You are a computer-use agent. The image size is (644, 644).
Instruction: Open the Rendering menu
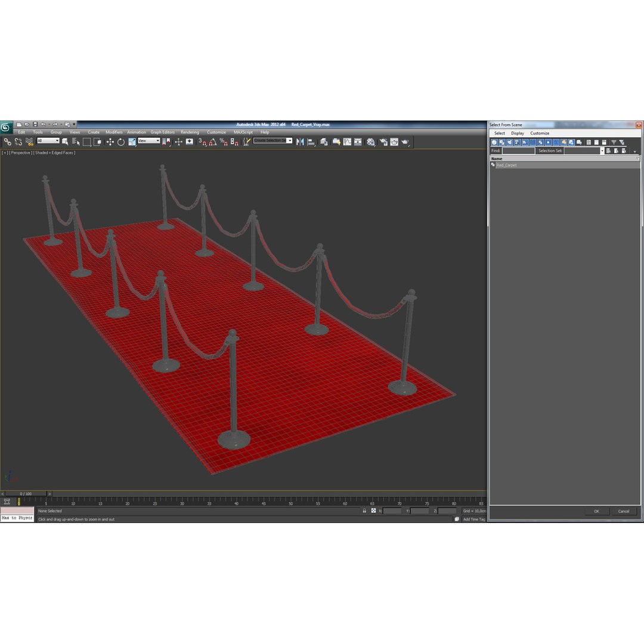click(x=190, y=132)
